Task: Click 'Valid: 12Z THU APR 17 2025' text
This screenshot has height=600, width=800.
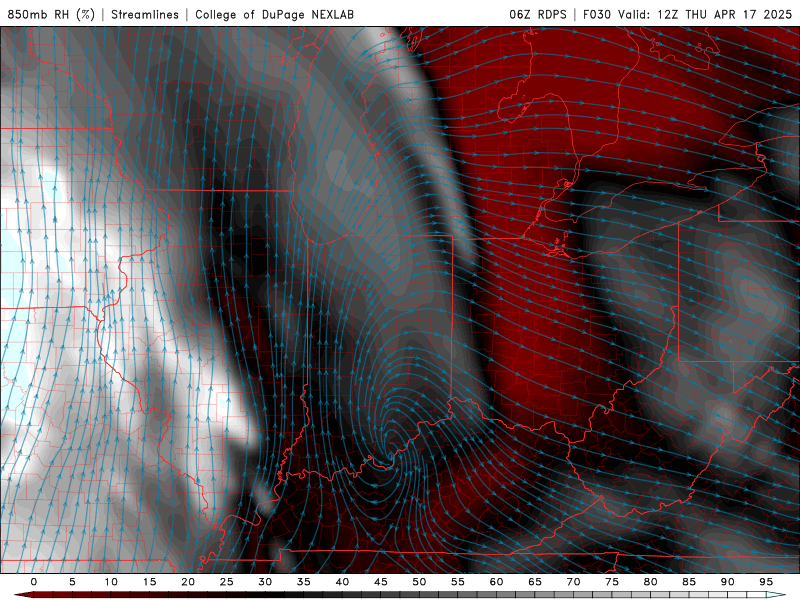Action: point(705,14)
